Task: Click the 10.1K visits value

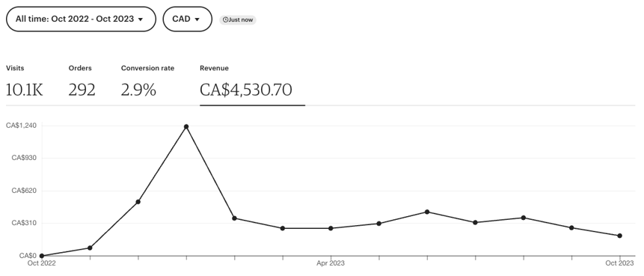Action: pyautogui.click(x=24, y=90)
